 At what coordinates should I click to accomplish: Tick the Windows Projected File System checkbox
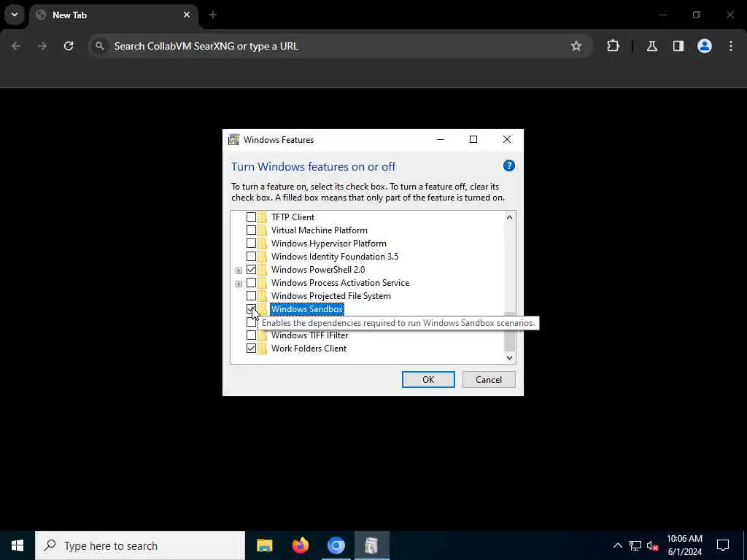(x=251, y=296)
